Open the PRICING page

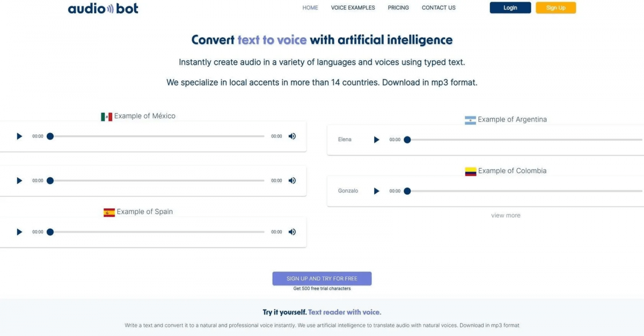(398, 8)
